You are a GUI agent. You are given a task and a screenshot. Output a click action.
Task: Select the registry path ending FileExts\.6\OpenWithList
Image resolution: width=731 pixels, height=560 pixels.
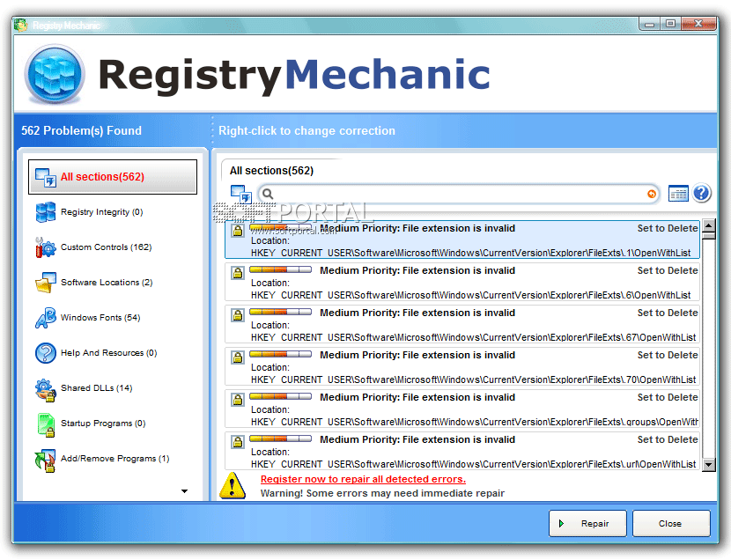pyautogui.click(x=471, y=295)
